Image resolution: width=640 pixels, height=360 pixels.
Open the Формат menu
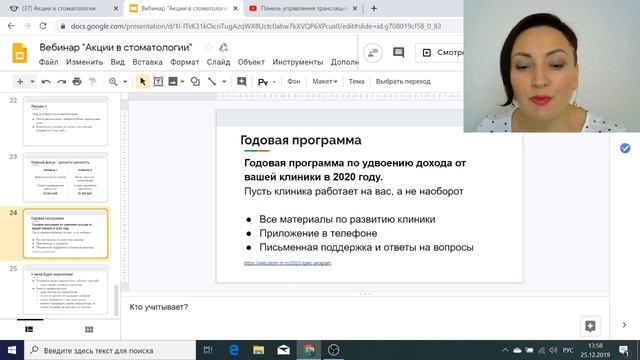pyautogui.click(x=184, y=62)
